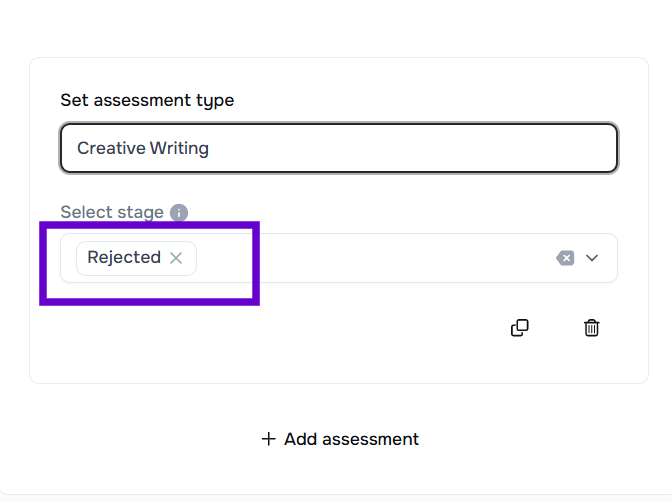Click the Rejected text inside the stage tag
Image resolution: width=672 pixels, height=502 pixels.
point(124,258)
